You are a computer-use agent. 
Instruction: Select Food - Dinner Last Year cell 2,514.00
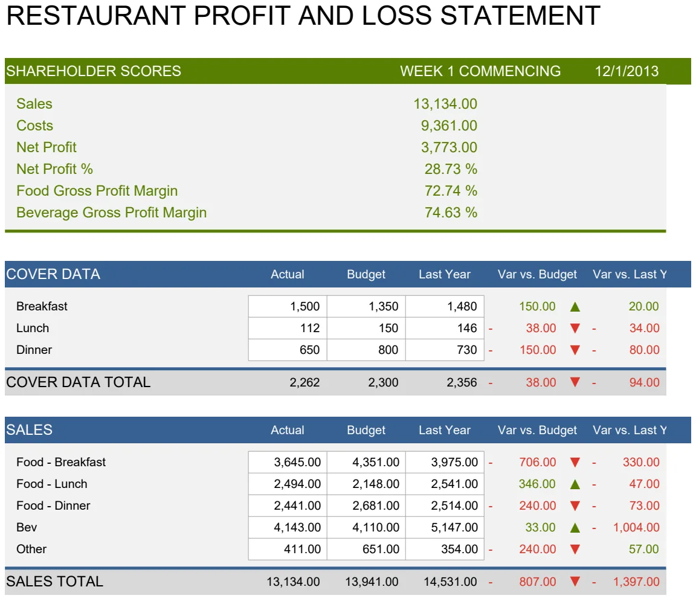pos(445,505)
